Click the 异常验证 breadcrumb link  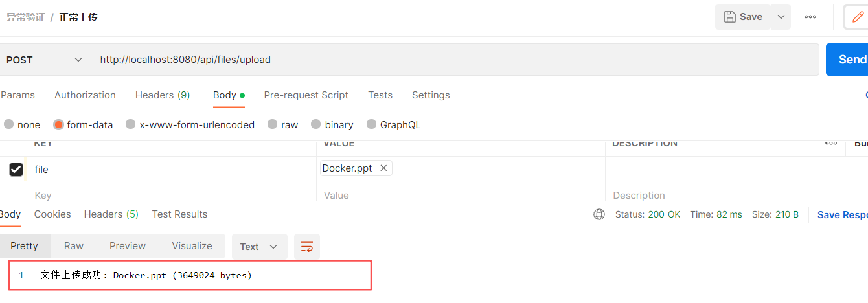[26, 17]
